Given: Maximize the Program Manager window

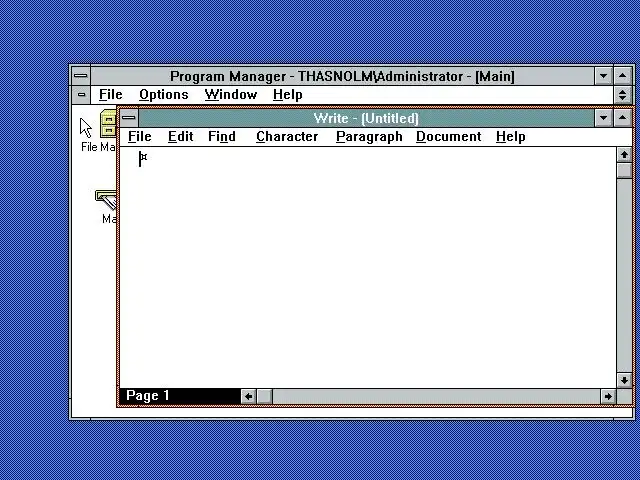Looking at the screenshot, I should pyautogui.click(x=622, y=76).
